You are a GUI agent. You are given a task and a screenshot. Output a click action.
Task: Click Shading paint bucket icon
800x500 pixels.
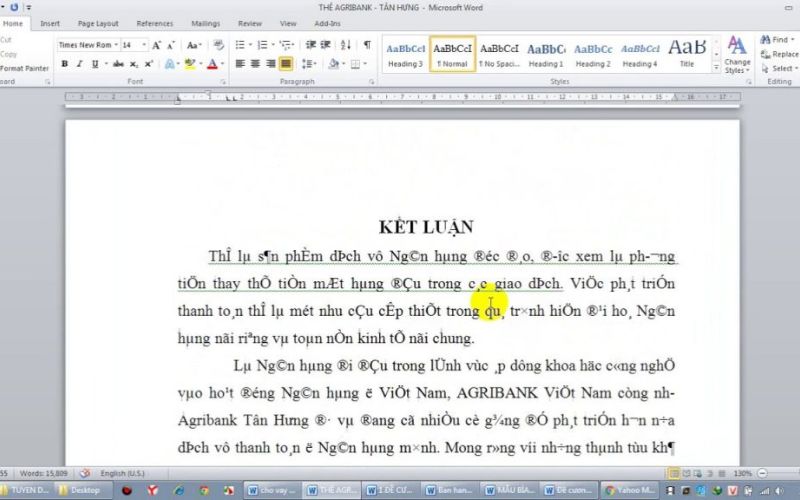[334, 64]
